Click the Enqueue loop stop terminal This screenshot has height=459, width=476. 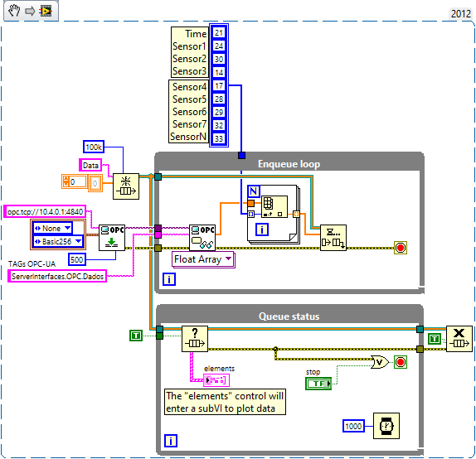pos(401,248)
